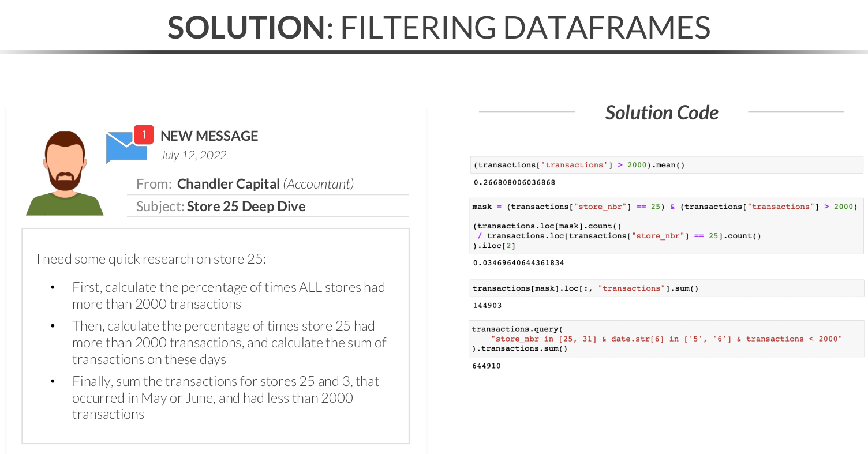Click the quick research on store 25 line
The image size is (868, 454).
click(151, 259)
